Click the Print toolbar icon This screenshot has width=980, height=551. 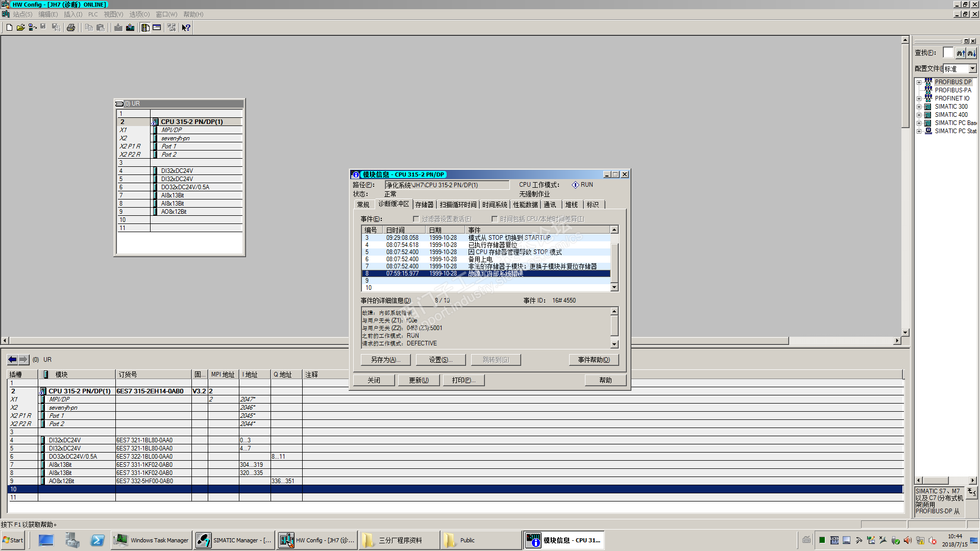[x=71, y=28]
